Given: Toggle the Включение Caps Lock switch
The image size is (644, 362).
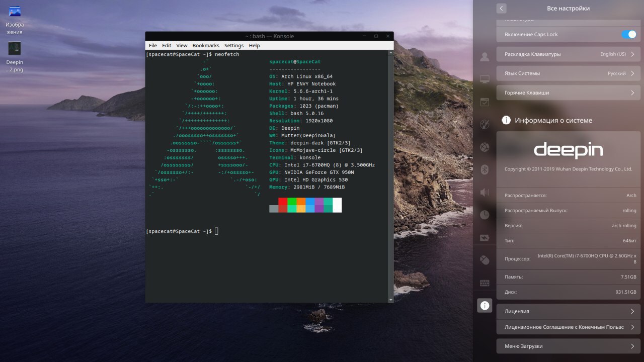Looking at the screenshot, I should click(629, 34).
